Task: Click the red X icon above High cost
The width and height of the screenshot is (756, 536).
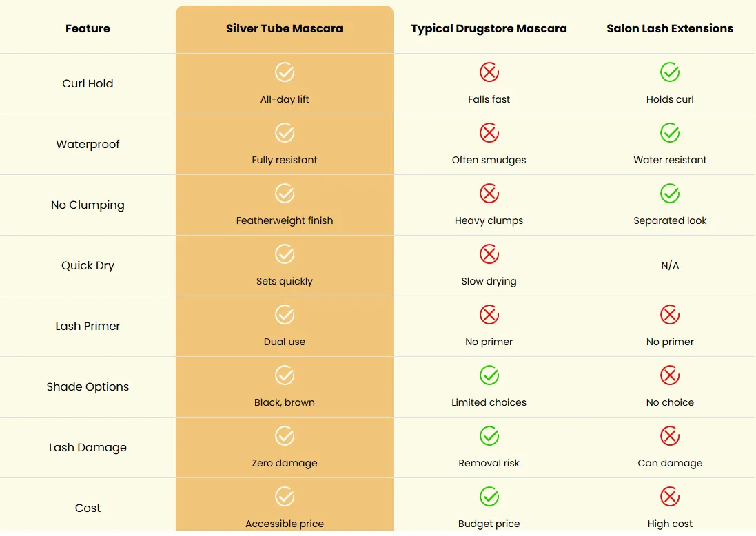Action: pyautogui.click(x=670, y=497)
